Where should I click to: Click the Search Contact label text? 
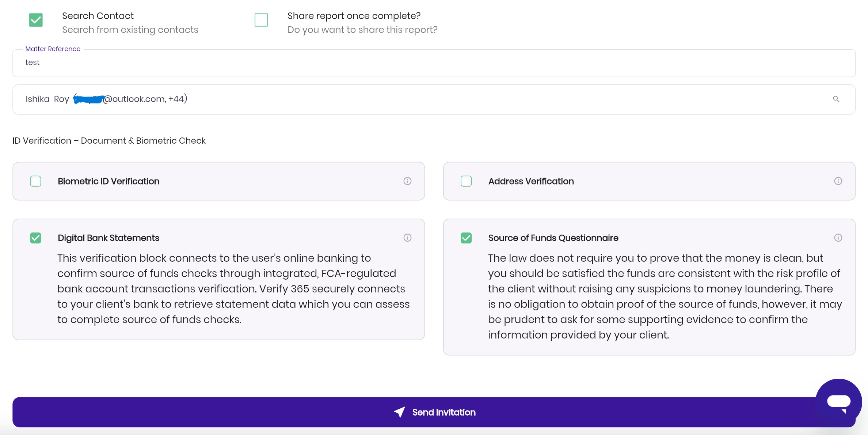[98, 16]
